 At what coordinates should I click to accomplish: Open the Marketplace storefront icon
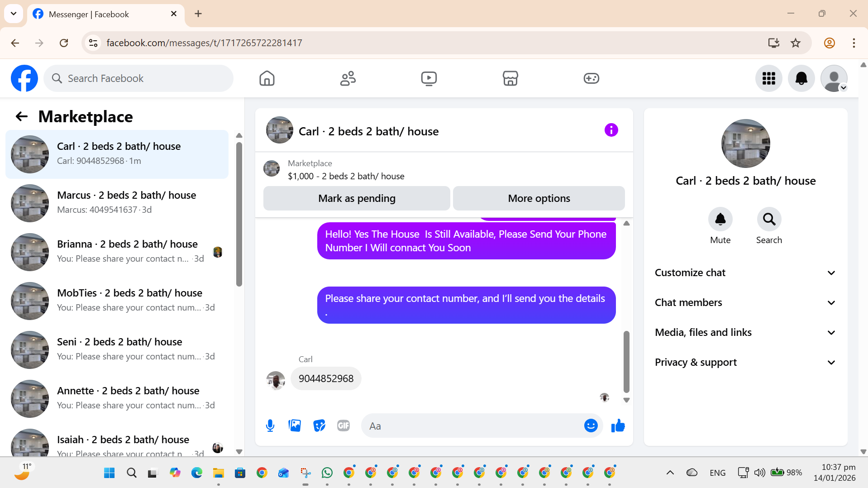[x=510, y=78]
